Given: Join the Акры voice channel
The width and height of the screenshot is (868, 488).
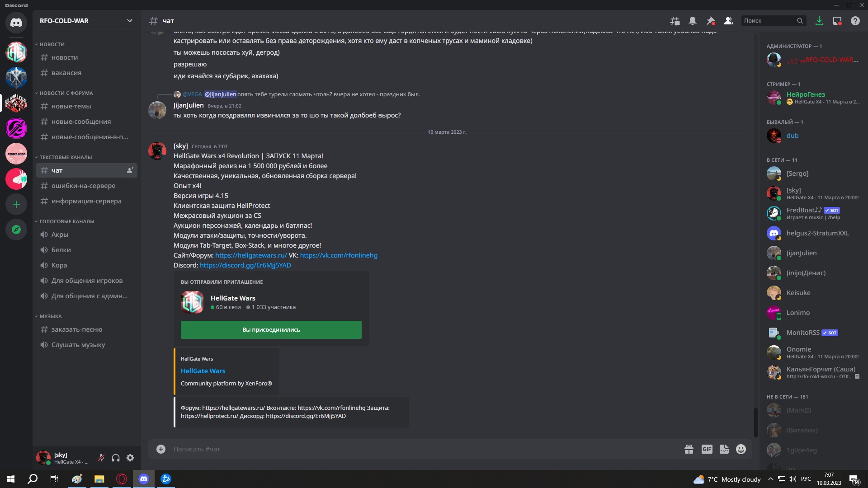Looking at the screenshot, I should 86,235.
